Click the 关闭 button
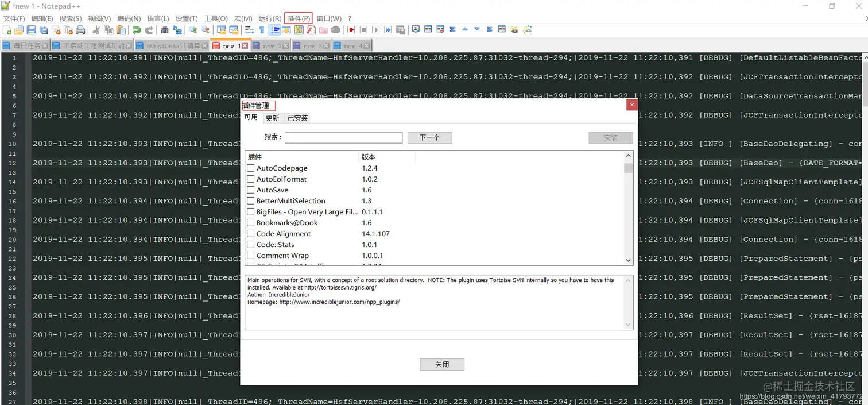The image size is (868, 405). point(442,364)
